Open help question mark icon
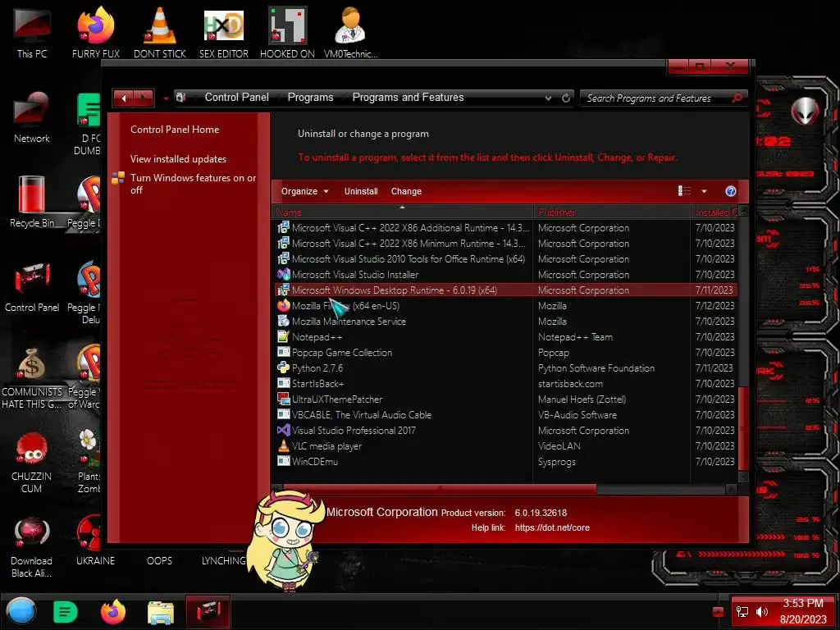This screenshot has width=840, height=630. [x=730, y=191]
